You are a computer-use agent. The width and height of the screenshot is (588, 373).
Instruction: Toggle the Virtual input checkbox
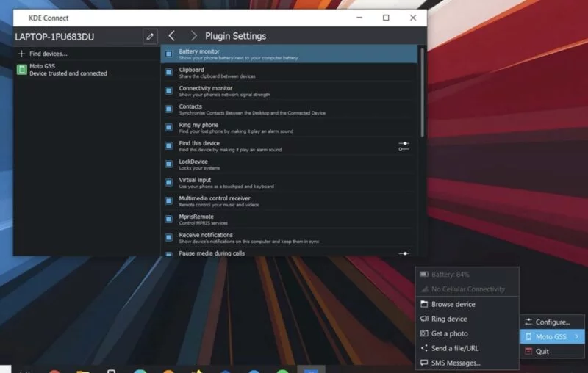(x=169, y=182)
